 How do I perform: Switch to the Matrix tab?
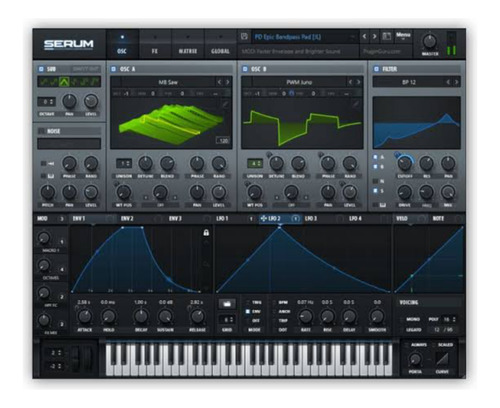pyautogui.click(x=188, y=44)
